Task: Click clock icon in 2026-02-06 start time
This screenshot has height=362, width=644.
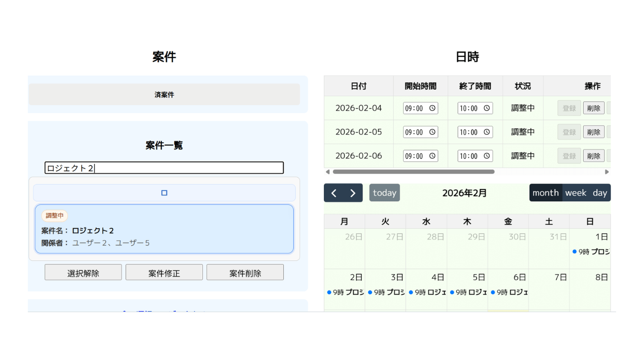Action: tap(432, 156)
